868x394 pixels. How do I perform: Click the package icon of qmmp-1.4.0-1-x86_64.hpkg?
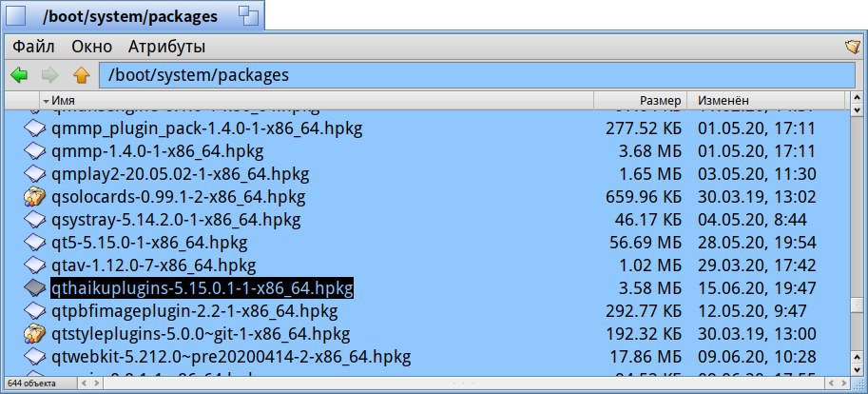pos(35,151)
